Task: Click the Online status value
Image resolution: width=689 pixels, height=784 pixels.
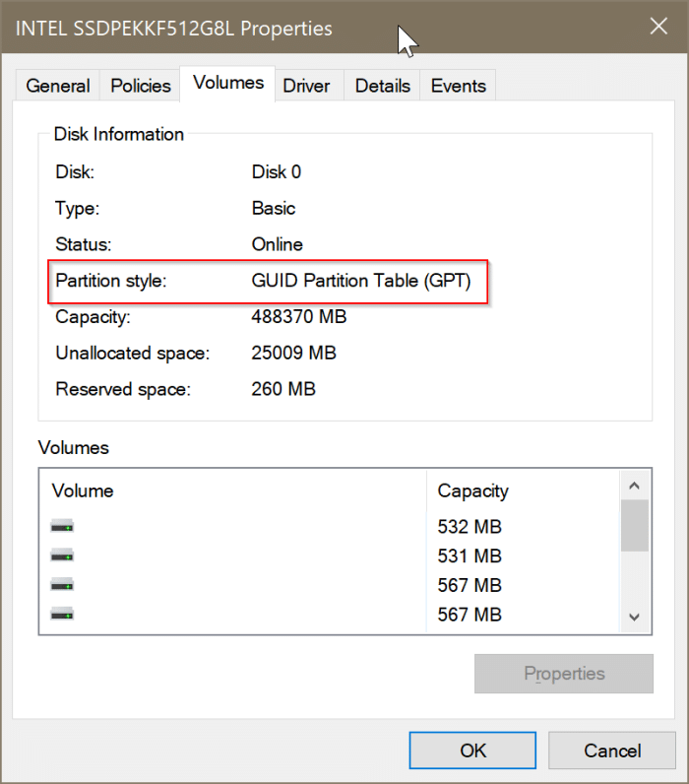Action: click(x=278, y=244)
